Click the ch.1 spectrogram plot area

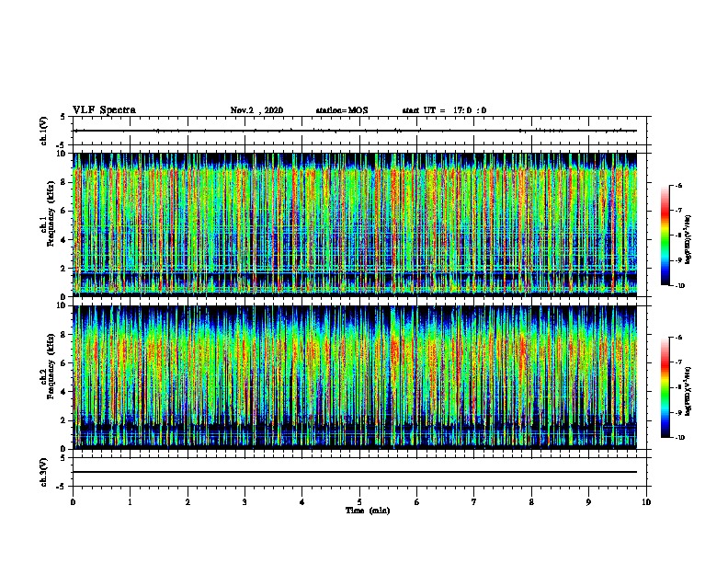[355, 224]
